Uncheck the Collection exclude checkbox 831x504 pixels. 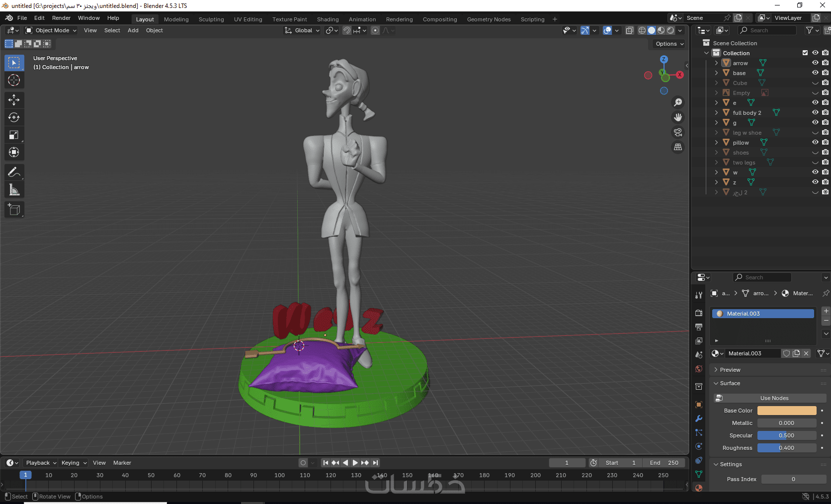pyautogui.click(x=805, y=53)
